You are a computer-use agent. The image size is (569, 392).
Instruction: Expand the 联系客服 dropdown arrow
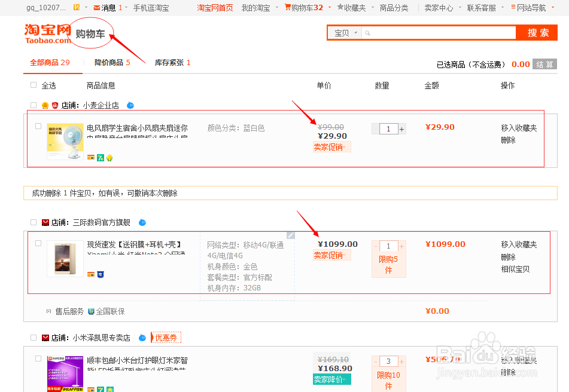tap(503, 7)
